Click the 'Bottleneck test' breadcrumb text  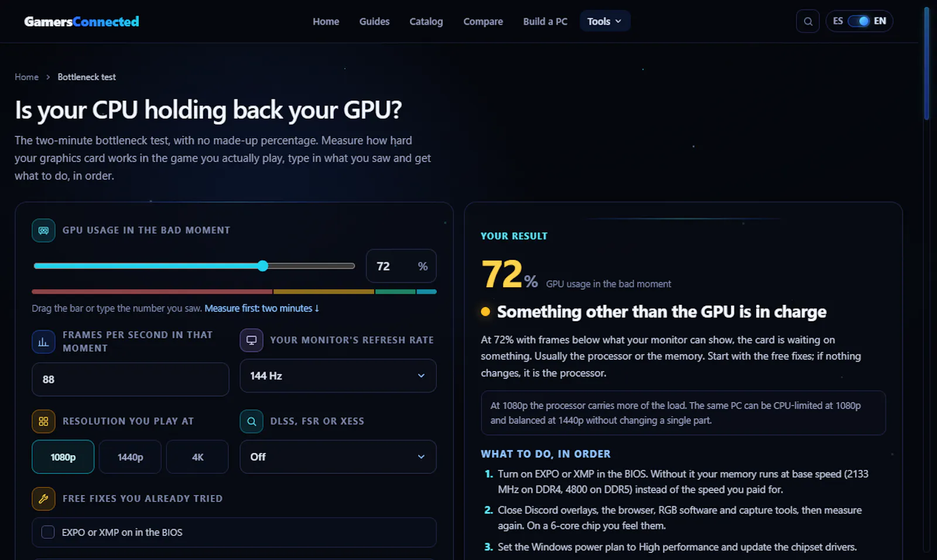87,77
